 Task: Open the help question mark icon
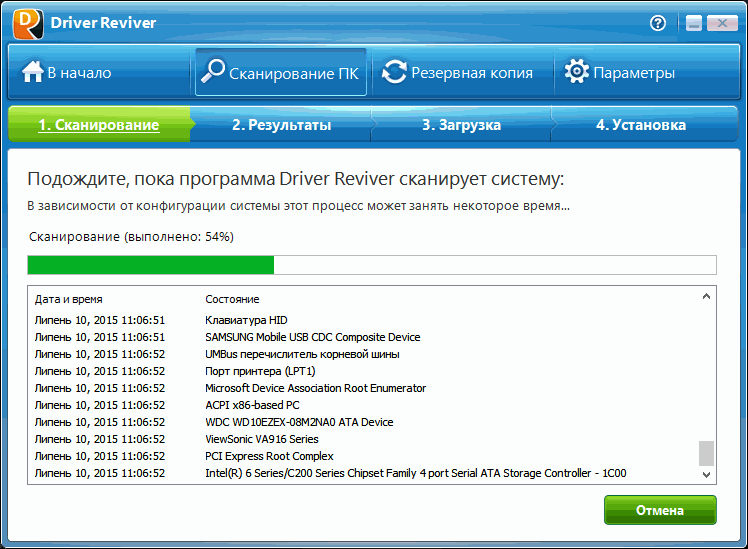658,23
